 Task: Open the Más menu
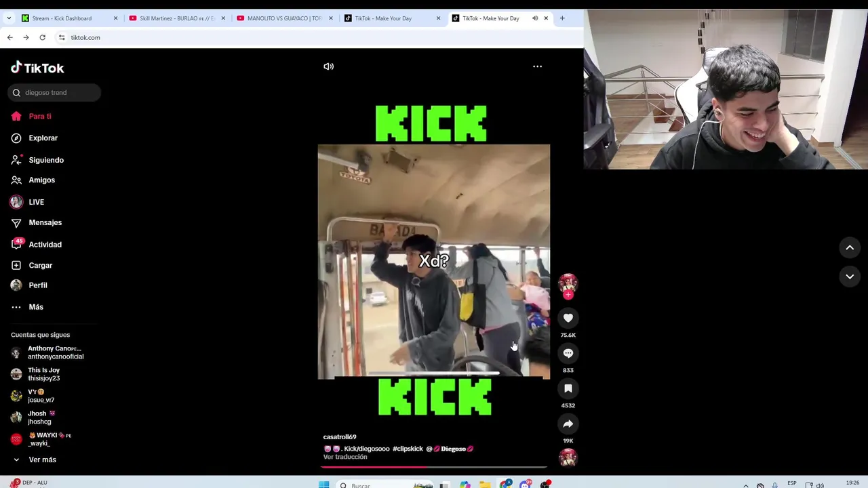[x=27, y=307]
